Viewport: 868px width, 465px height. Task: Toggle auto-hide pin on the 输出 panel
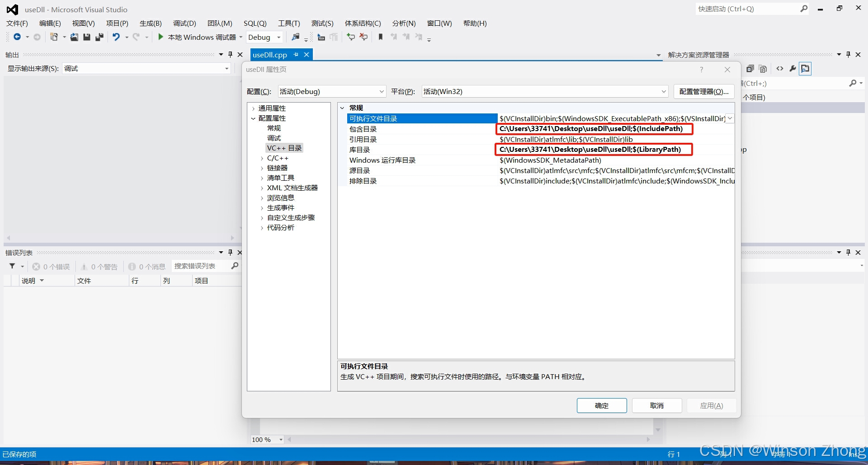click(x=230, y=54)
